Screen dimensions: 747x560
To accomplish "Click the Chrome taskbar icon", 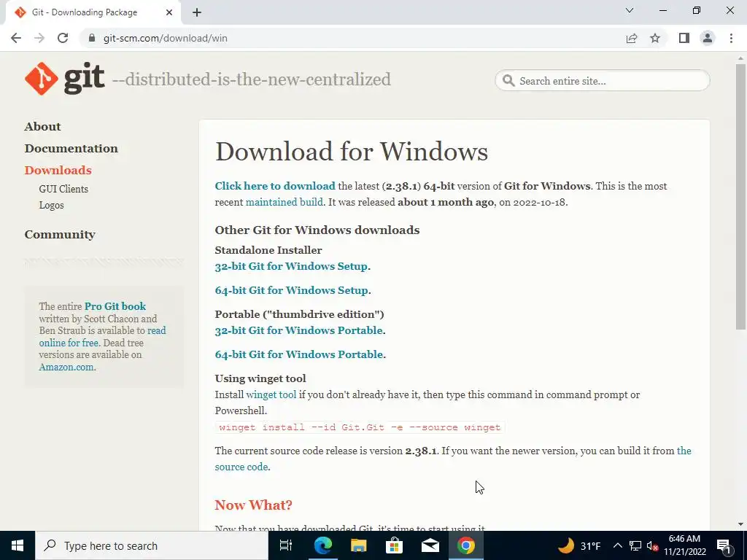I will [466, 545].
